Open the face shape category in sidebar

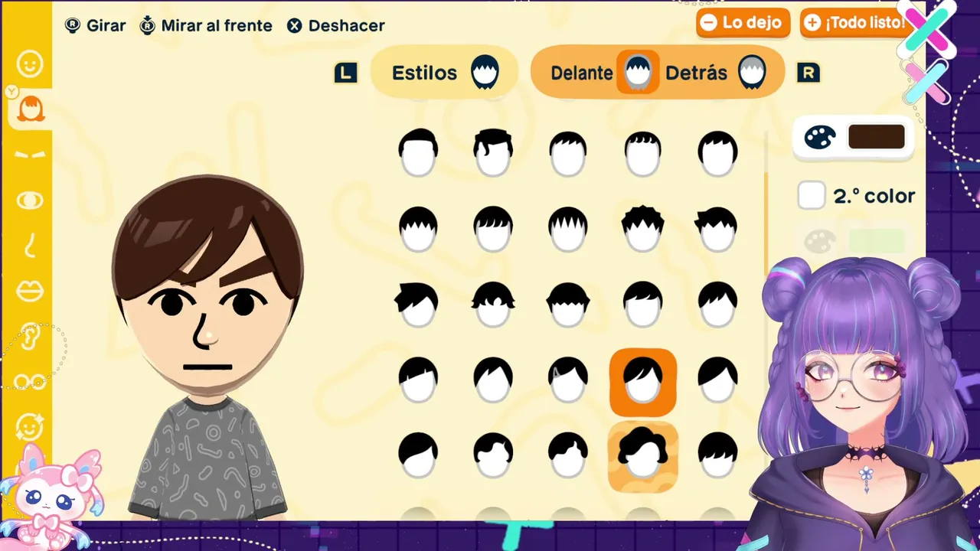(30, 64)
